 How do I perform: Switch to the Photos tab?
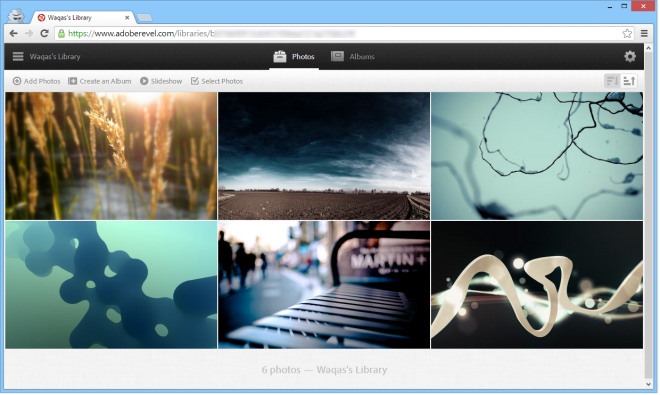point(294,56)
